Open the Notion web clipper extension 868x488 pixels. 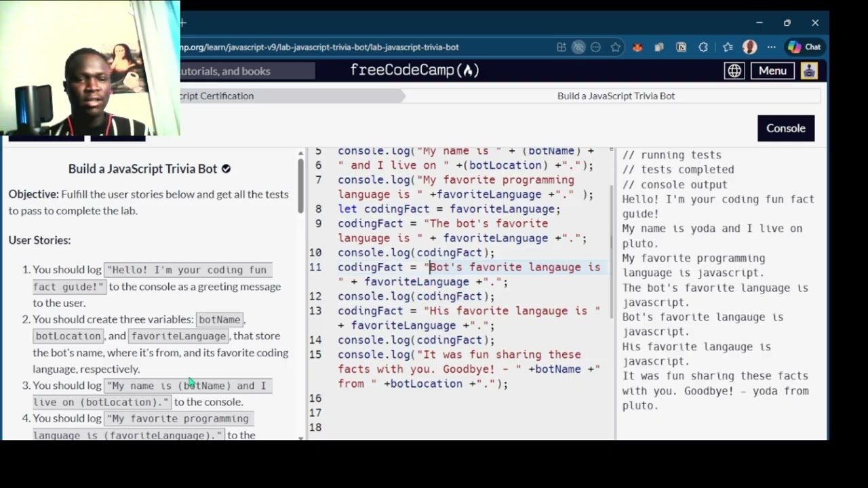[682, 47]
